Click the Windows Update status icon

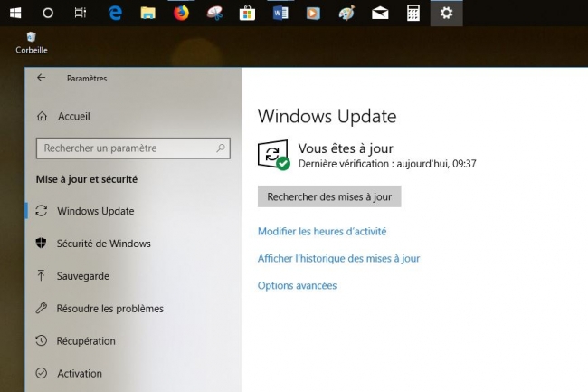click(274, 155)
